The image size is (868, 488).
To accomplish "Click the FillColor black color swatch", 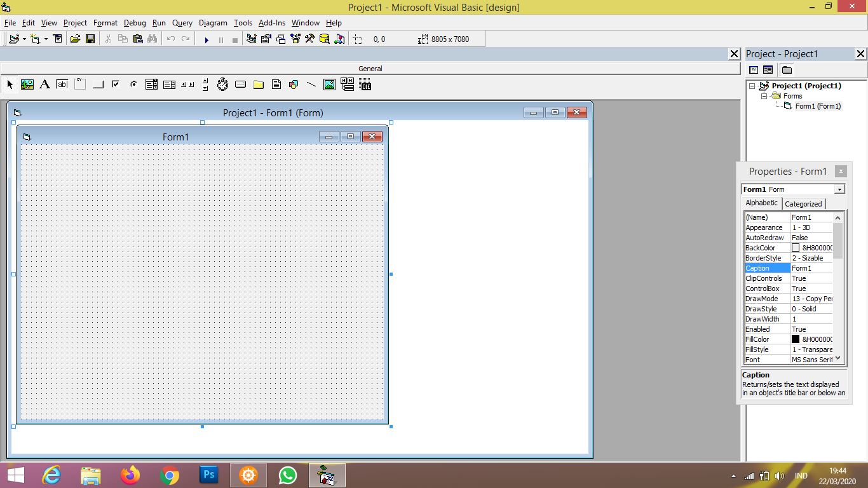I will 795,339.
